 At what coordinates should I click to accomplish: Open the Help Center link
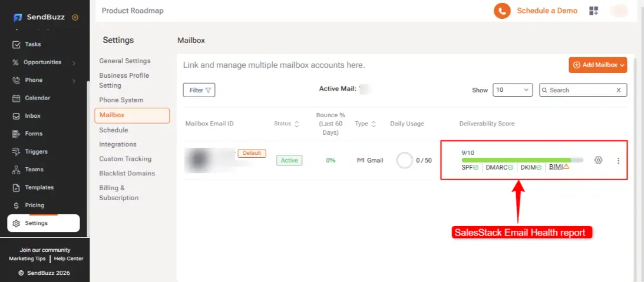click(x=68, y=258)
